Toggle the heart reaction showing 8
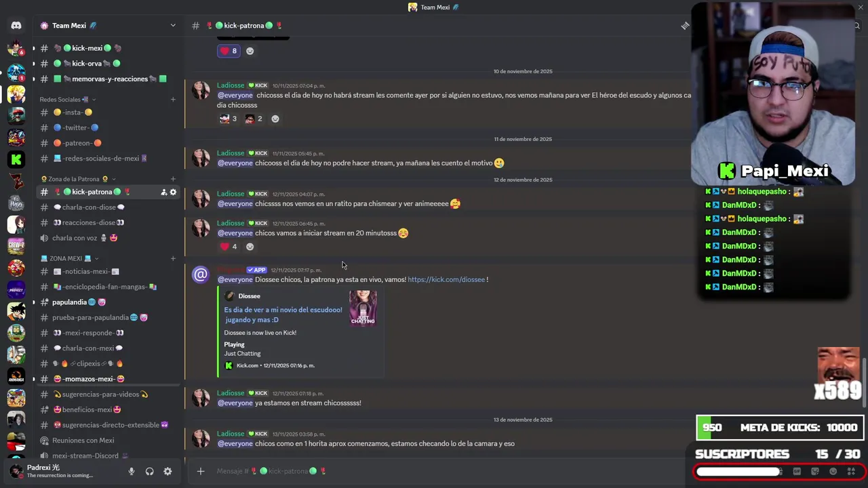The image size is (868, 488). coord(229,51)
